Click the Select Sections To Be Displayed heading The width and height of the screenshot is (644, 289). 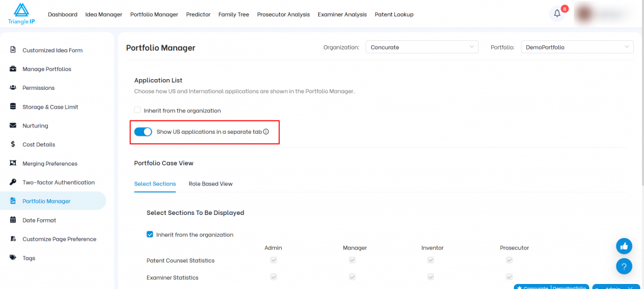pyautogui.click(x=196, y=212)
